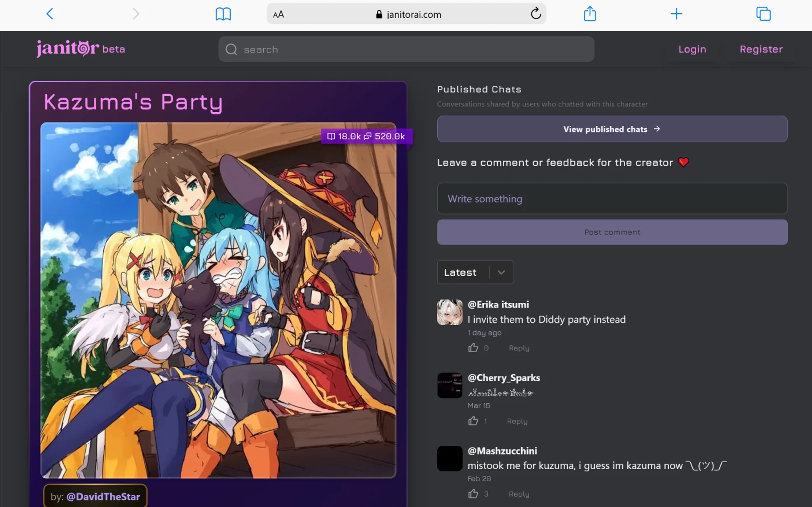Click View published chats button
The image size is (812, 507).
(612, 129)
